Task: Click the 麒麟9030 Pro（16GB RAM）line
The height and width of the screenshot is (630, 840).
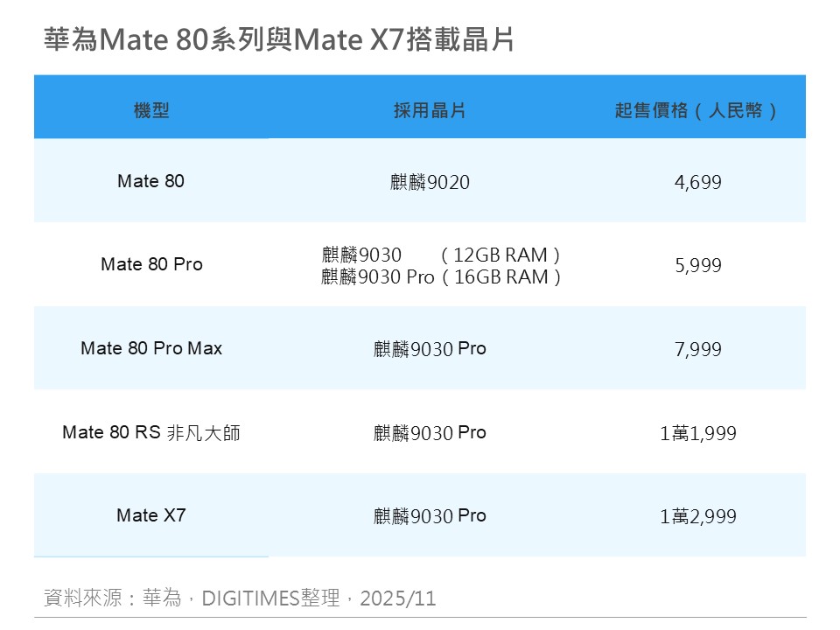Action: point(441,277)
